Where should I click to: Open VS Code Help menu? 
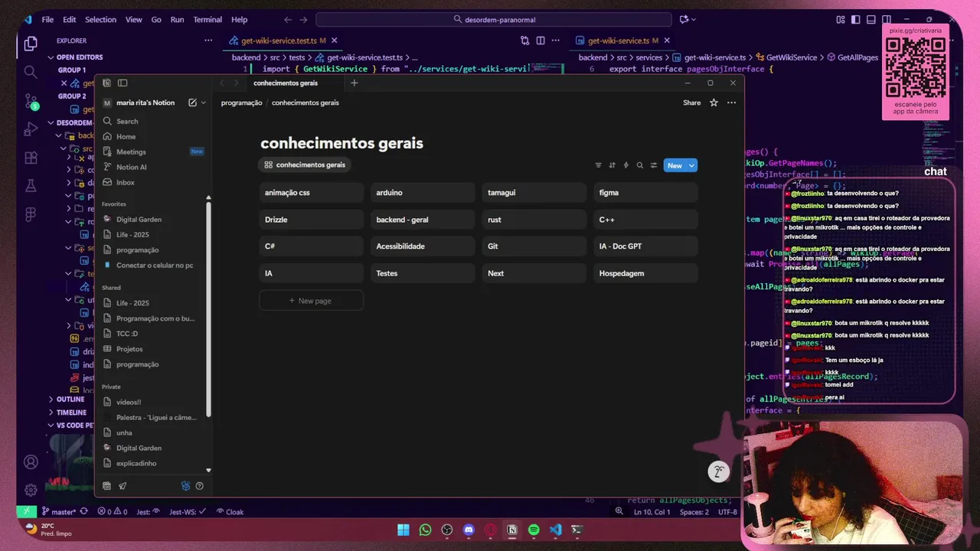[239, 20]
